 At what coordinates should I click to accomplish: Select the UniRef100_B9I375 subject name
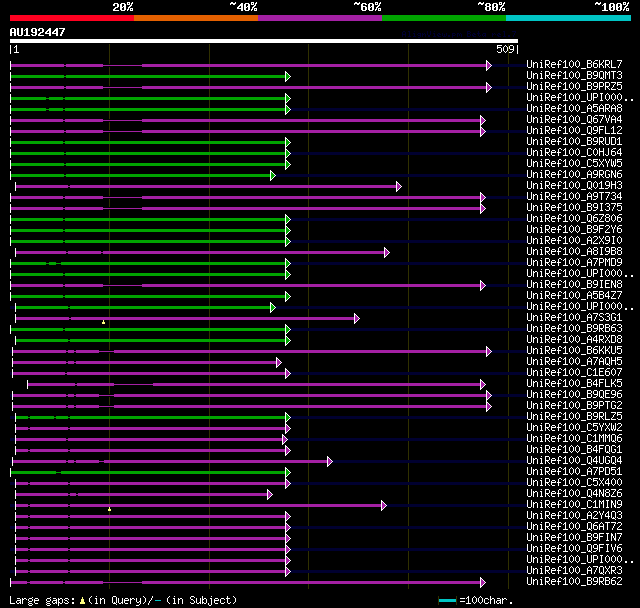click(574, 208)
